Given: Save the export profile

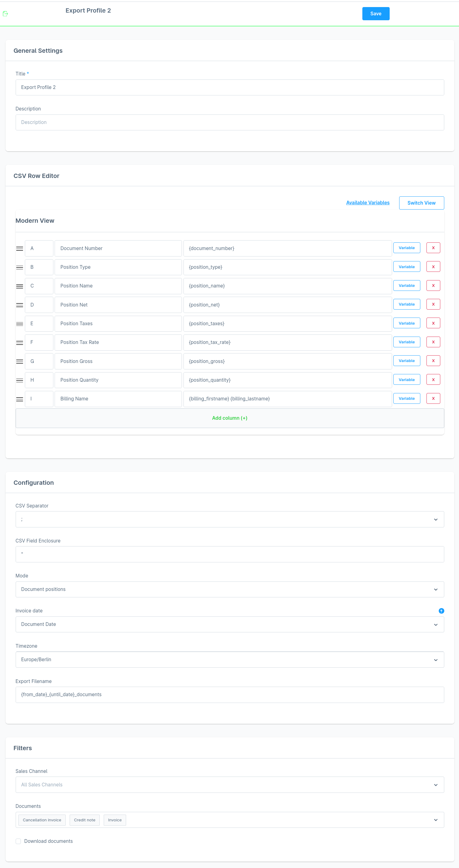Looking at the screenshot, I should [x=376, y=14].
